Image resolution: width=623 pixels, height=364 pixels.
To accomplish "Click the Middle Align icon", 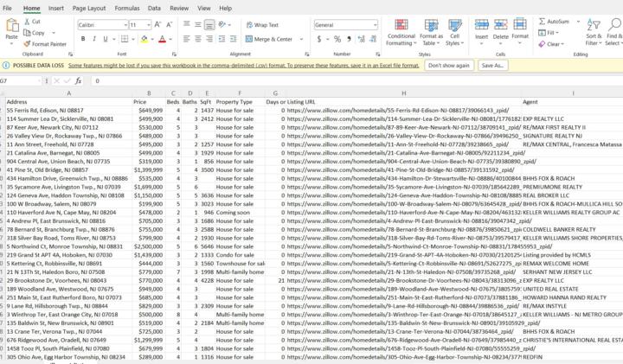I will [x=198, y=24].
